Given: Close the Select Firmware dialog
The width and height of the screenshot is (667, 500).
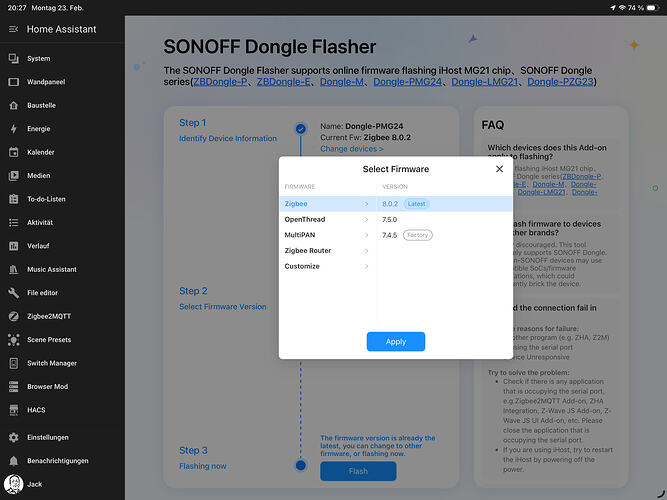Looking at the screenshot, I should (499, 169).
